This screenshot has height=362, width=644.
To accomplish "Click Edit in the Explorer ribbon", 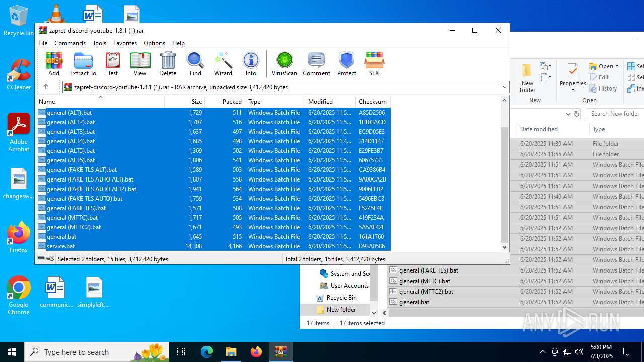I will pyautogui.click(x=599, y=77).
